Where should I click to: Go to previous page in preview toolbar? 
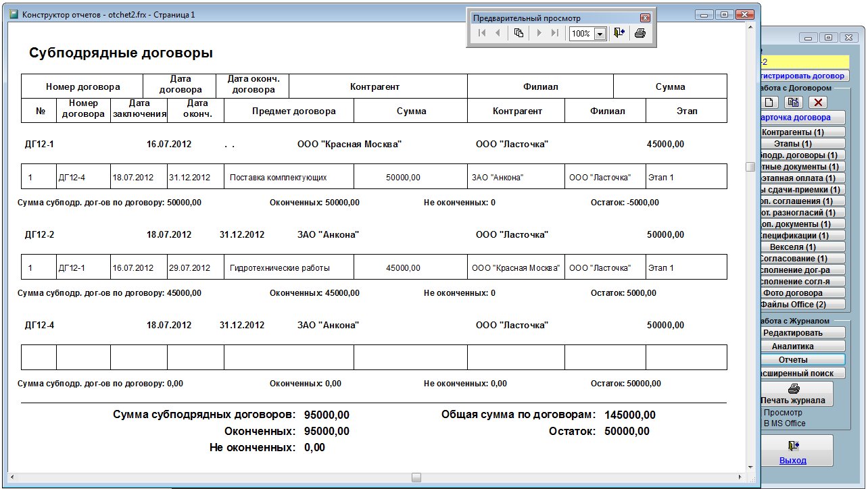coord(498,33)
